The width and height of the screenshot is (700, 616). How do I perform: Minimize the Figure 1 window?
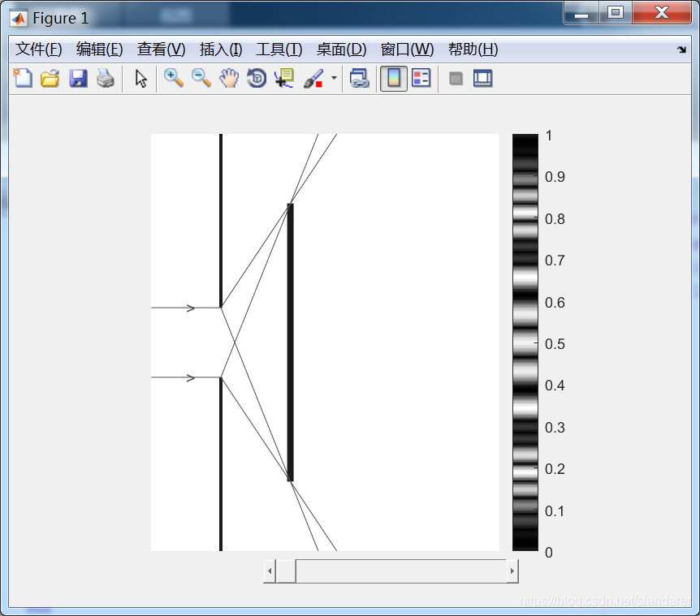pos(581,13)
